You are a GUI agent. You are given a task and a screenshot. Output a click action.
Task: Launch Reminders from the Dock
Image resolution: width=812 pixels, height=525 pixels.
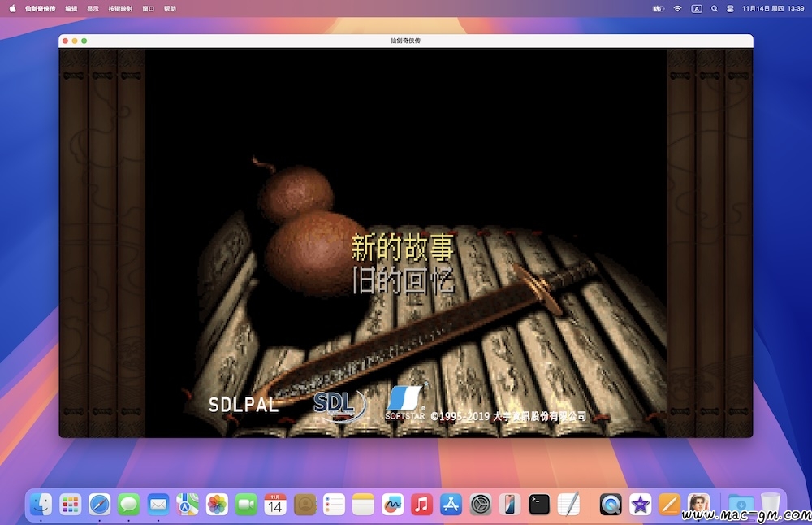tap(334, 504)
